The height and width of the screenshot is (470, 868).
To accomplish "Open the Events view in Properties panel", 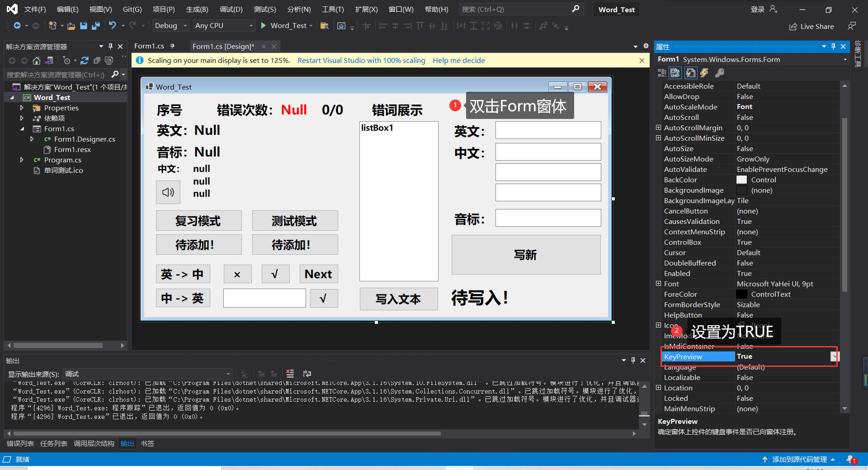I will coord(704,73).
